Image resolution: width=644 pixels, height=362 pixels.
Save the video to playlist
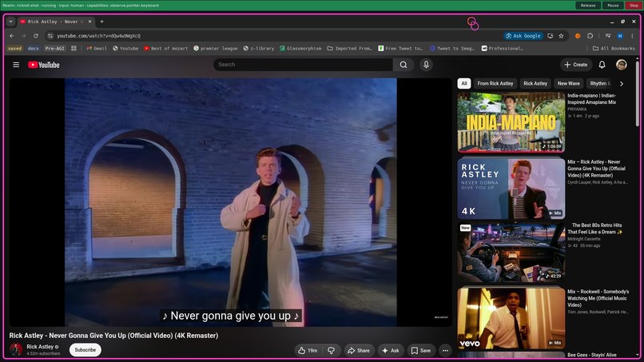pos(421,351)
